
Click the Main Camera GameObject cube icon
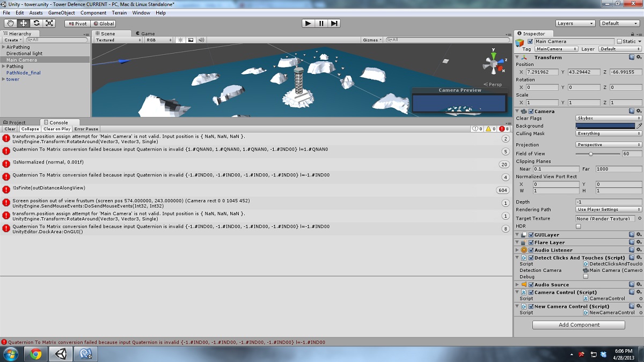[519, 42]
